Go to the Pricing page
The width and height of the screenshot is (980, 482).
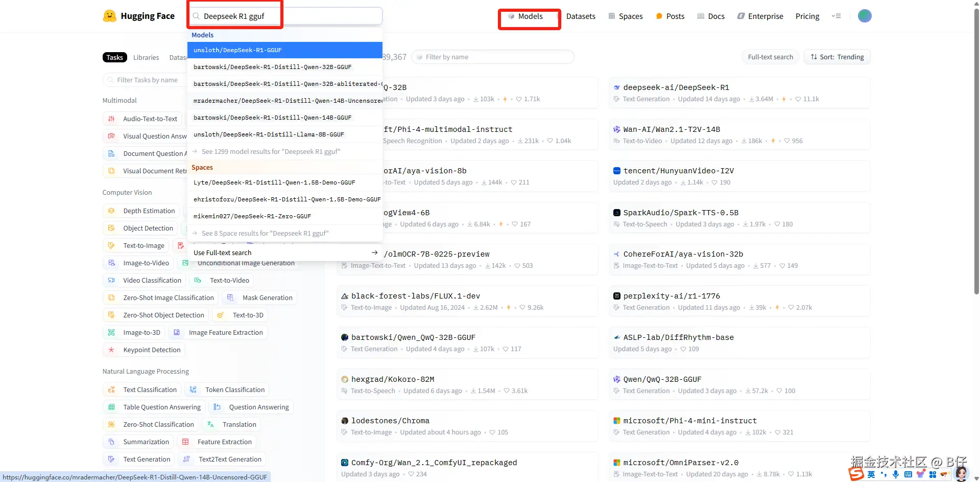coord(807,16)
